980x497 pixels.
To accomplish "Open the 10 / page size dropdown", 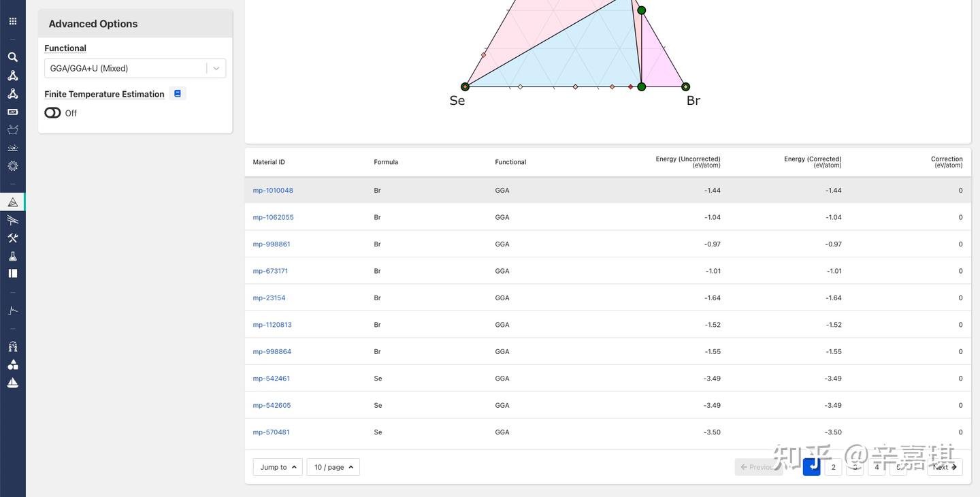I will (x=333, y=467).
